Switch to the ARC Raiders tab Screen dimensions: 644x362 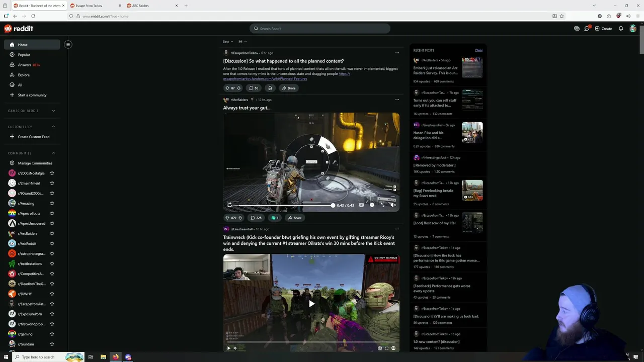[152, 6]
